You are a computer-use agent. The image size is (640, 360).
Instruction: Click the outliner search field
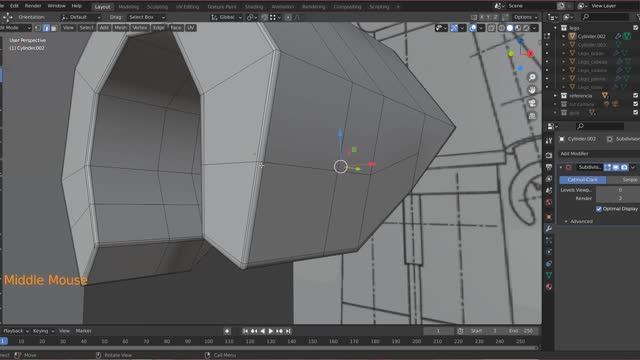(605, 17)
